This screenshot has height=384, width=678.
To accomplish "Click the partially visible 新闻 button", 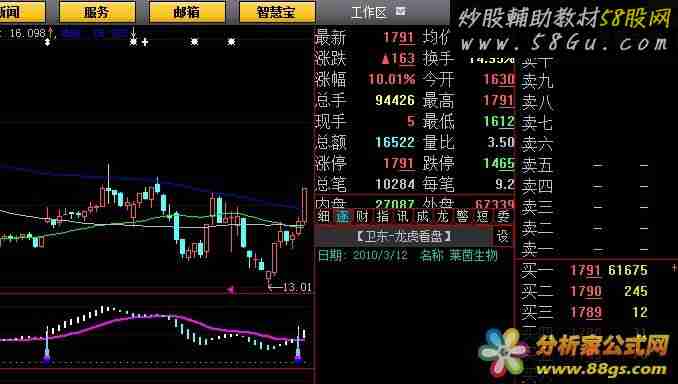I will (22, 12).
